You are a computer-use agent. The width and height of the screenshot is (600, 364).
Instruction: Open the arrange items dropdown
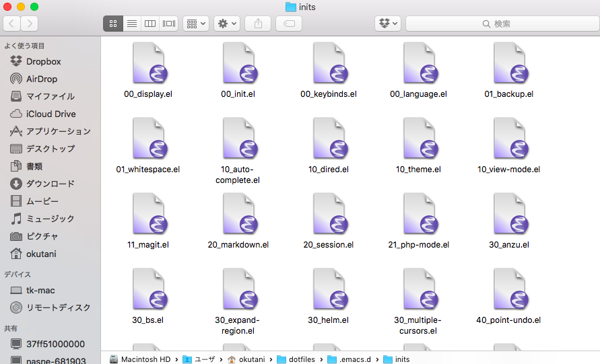click(196, 24)
